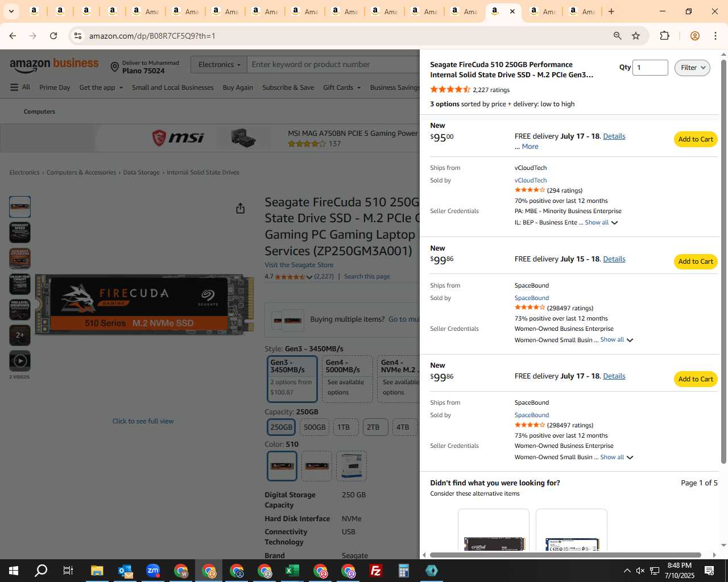Open the All hamburger menu
Viewport: 728px width, 582px height.
[x=20, y=88]
